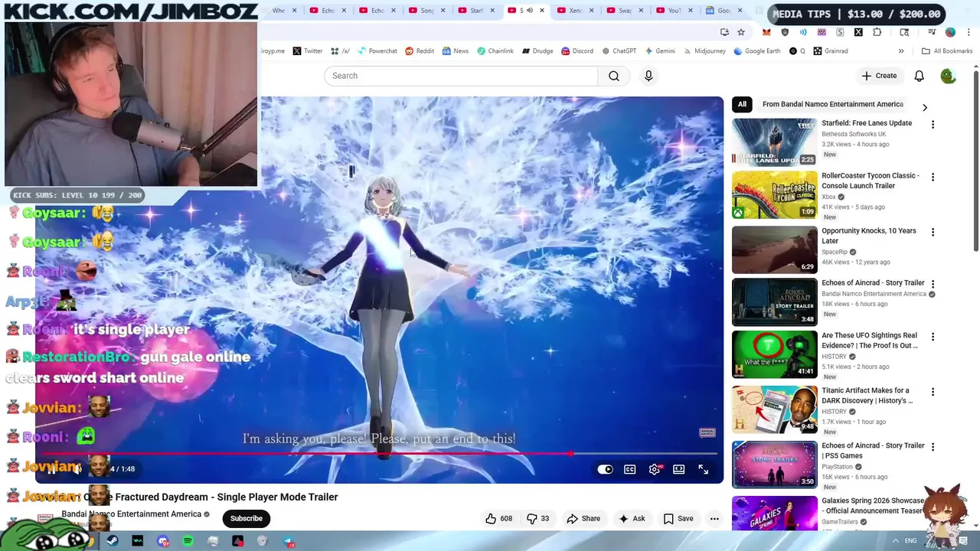Open more actions menu under the video
Viewport: 980px width, 551px height.
tap(714, 518)
